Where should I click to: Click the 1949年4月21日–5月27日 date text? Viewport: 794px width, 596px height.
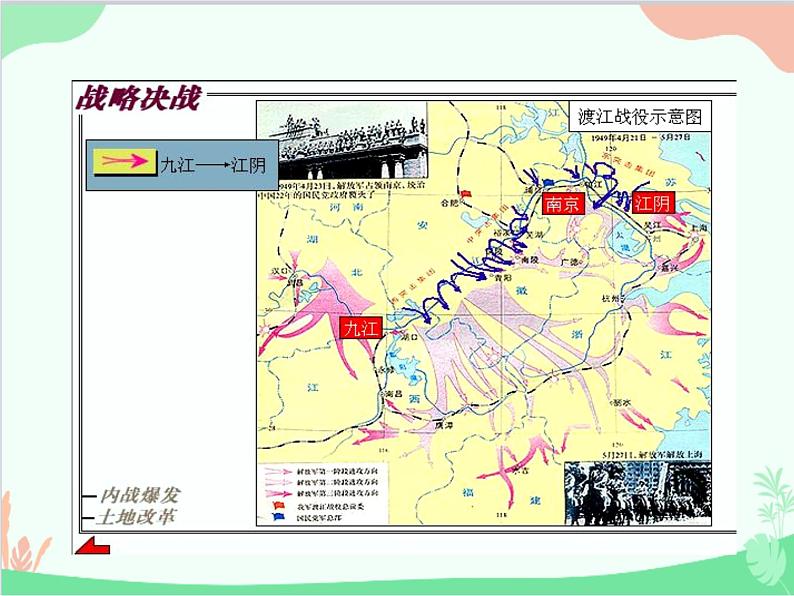pos(641,138)
